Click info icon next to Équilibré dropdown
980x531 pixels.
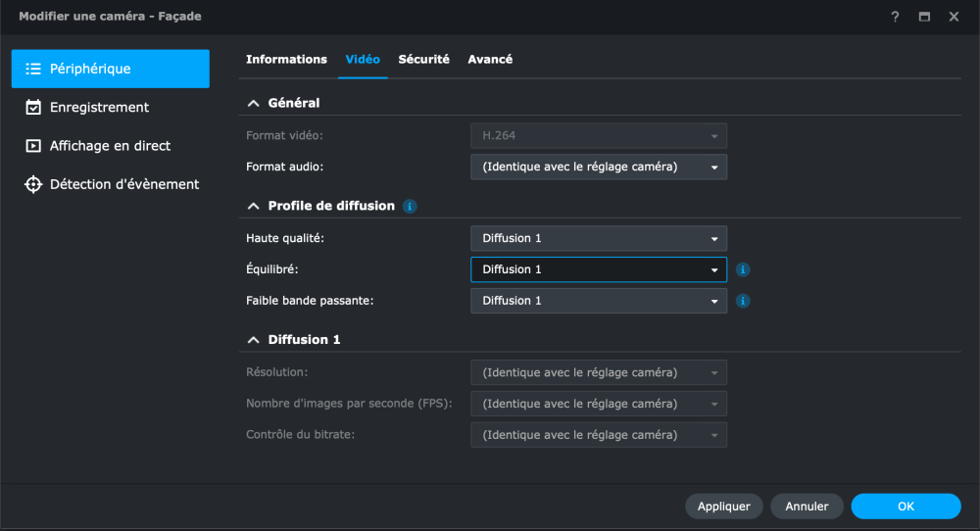point(743,269)
